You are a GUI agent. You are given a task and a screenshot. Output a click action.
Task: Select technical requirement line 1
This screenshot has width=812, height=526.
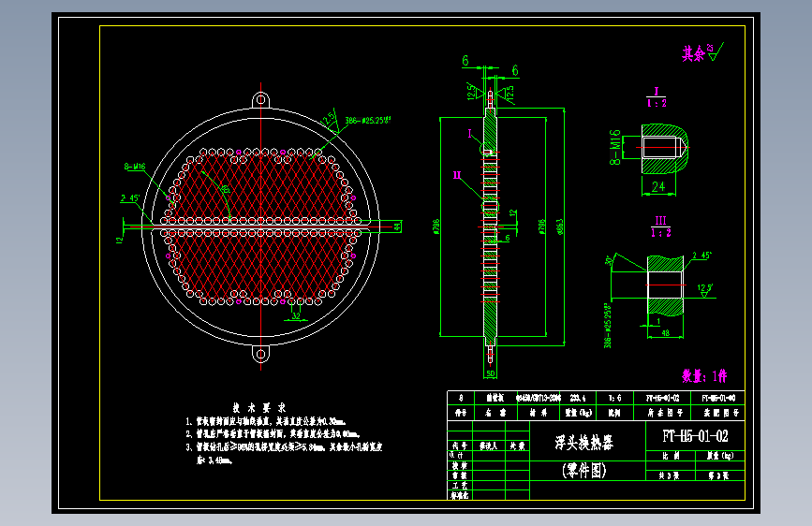point(266,421)
